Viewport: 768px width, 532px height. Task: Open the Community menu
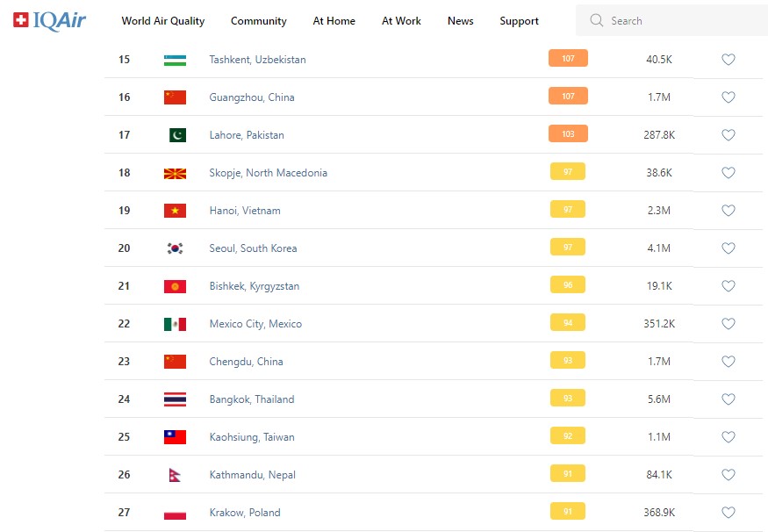coord(258,21)
